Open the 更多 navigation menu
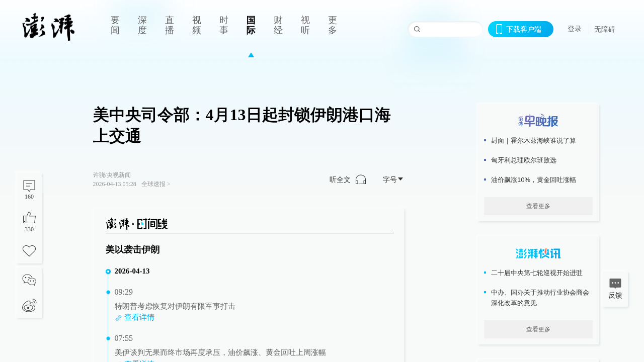644x362 pixels. click(x=332, y=25)
